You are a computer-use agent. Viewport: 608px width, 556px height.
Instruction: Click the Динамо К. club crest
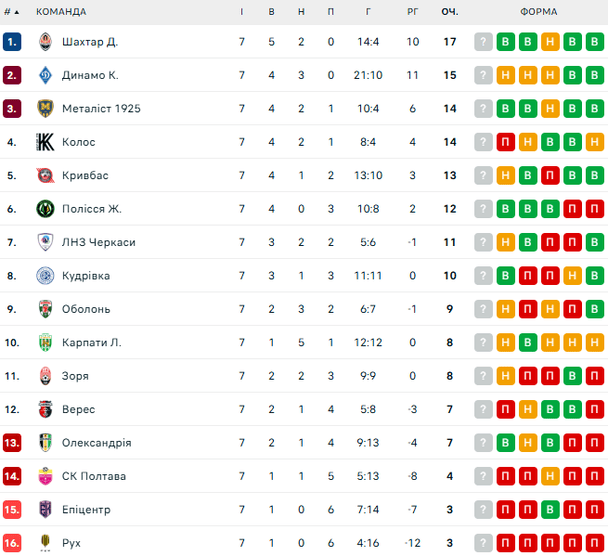coord(44,75)
